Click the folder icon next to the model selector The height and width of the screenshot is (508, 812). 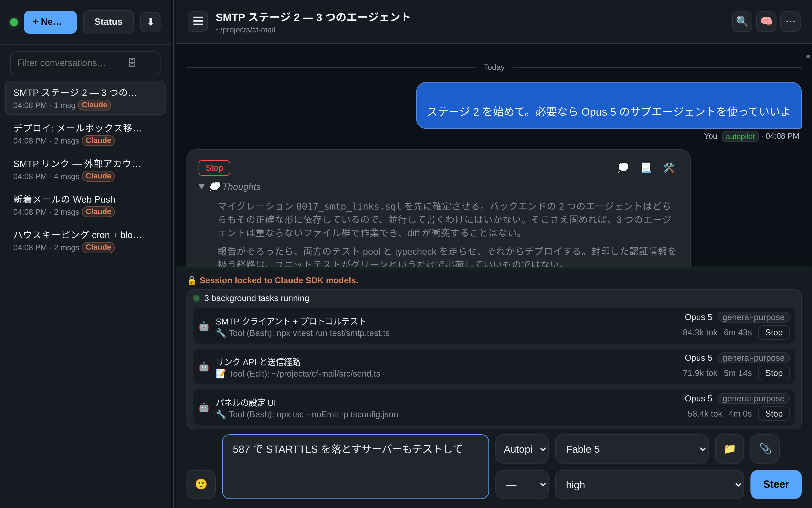[x=730, y=449]
